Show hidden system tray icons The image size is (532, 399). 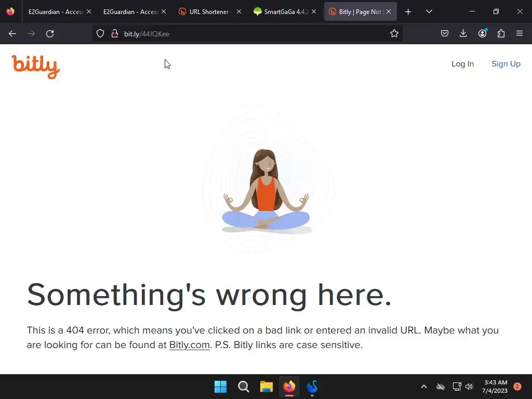point(424,387)
